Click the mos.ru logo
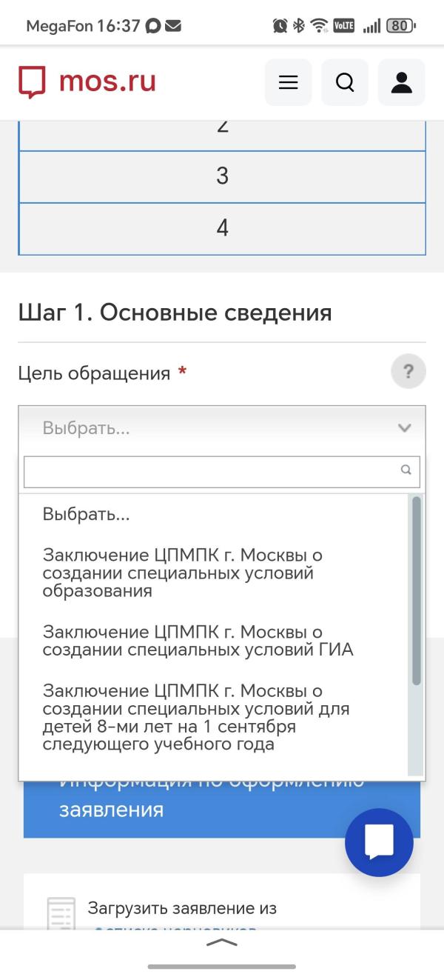Viewport: 444px width, 980px height. [x=87, y=81]
